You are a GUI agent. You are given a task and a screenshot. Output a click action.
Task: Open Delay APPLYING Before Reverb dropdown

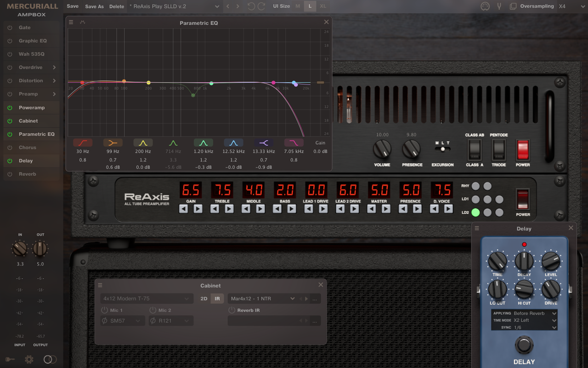(x=535, y=313)
